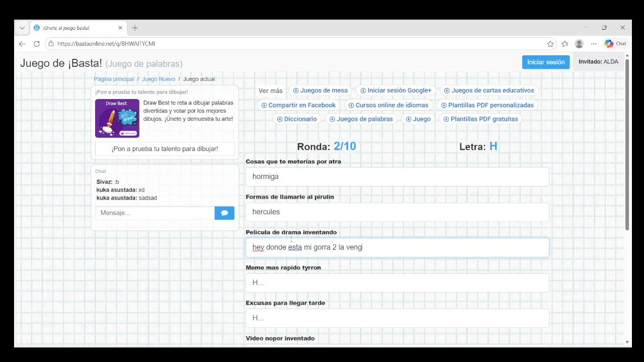This screenshot has width=644, height=362.
Task: Open the favorites list icon
Action: coord(565,44)
